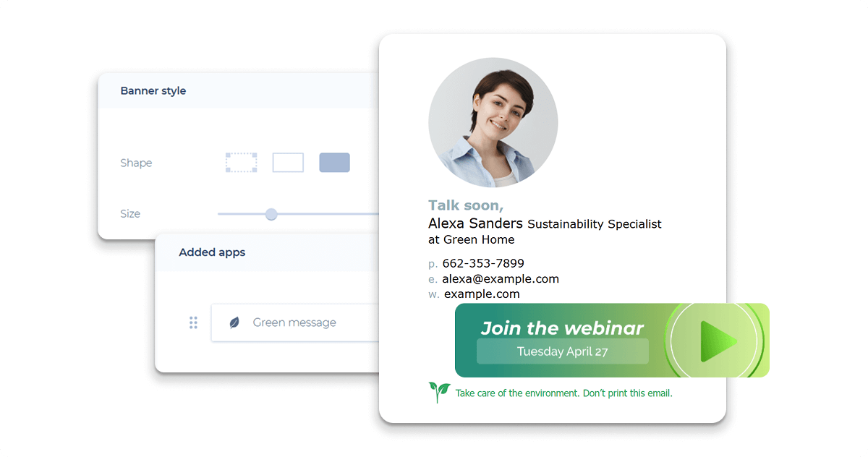Select the dashed banner shape option
This screenshot has width=868, height=457.
(241, 162)
